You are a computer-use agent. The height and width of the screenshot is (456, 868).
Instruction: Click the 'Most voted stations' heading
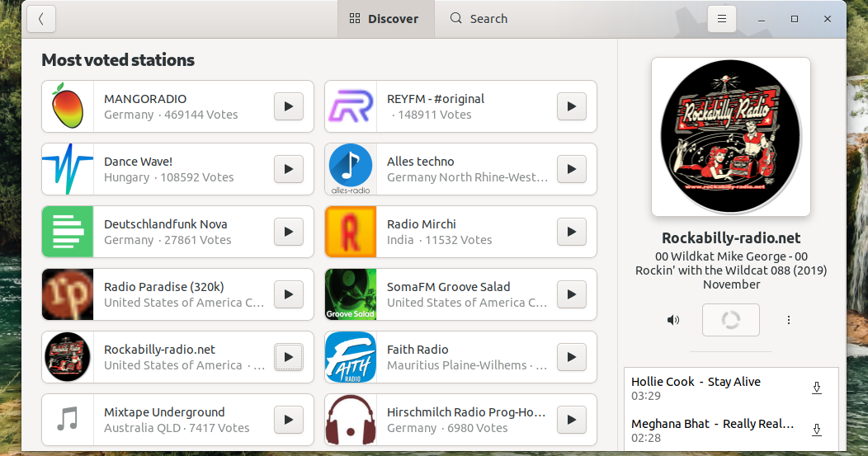118,59
